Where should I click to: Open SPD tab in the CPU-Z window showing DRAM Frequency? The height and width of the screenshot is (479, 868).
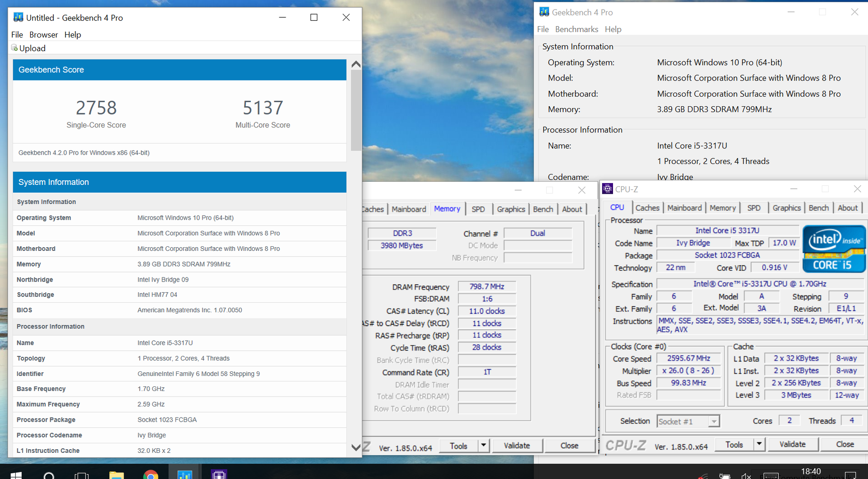(478, 209)
